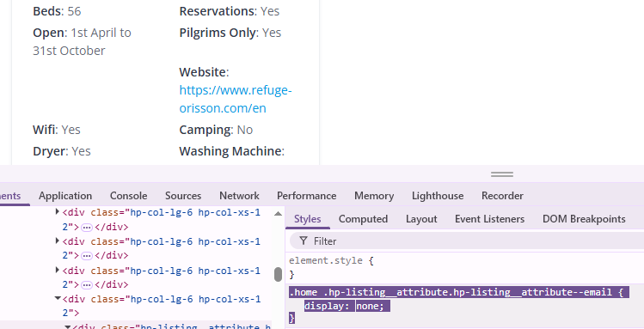
Task: Open the Sources tab
Action: tap(183, 196)
